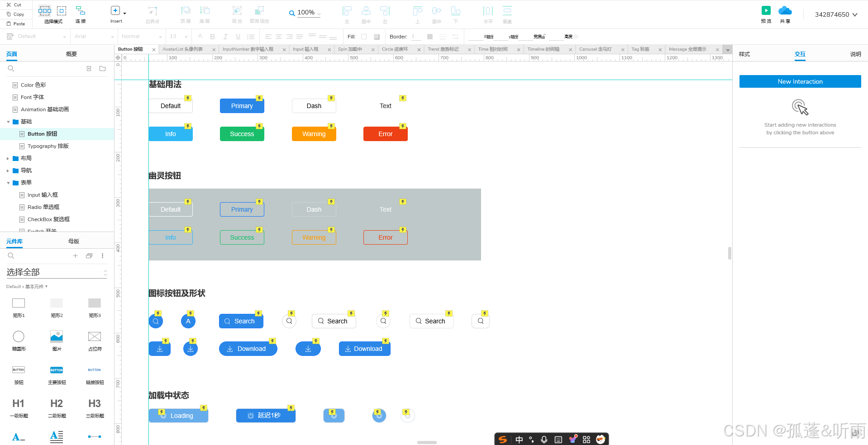Select the 占位符 placeholder widget

[x=95, y=341]
